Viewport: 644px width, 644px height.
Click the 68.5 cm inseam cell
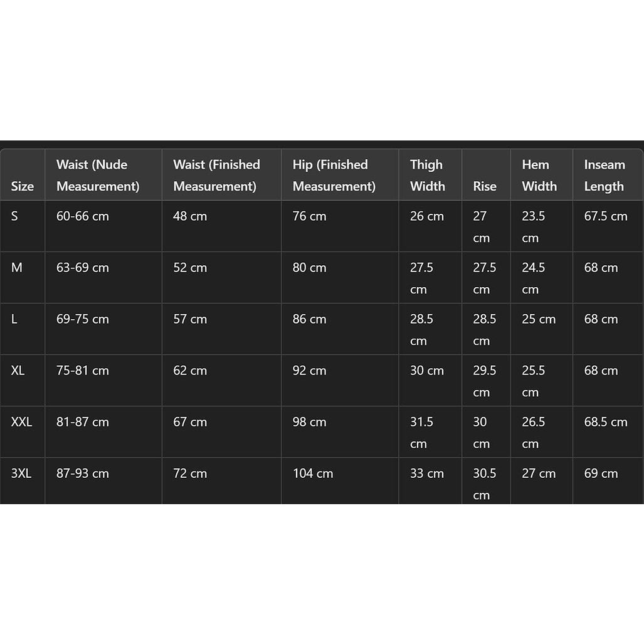606,422
